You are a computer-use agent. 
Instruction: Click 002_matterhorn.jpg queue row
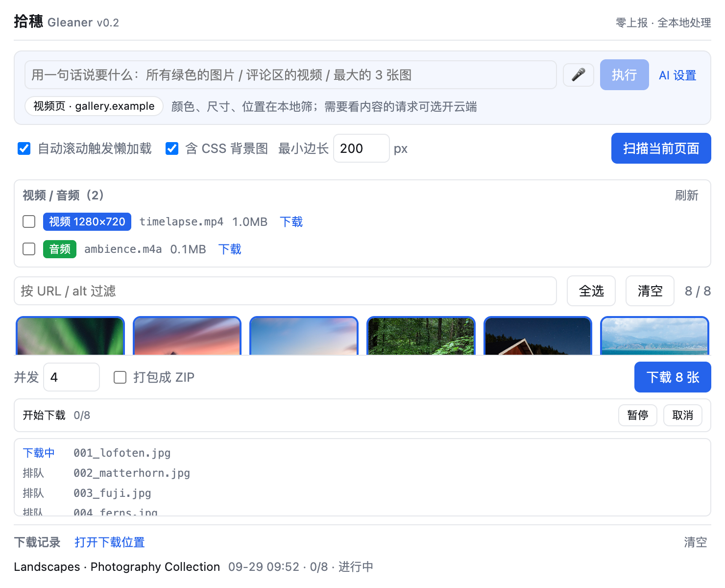point(132,473)
